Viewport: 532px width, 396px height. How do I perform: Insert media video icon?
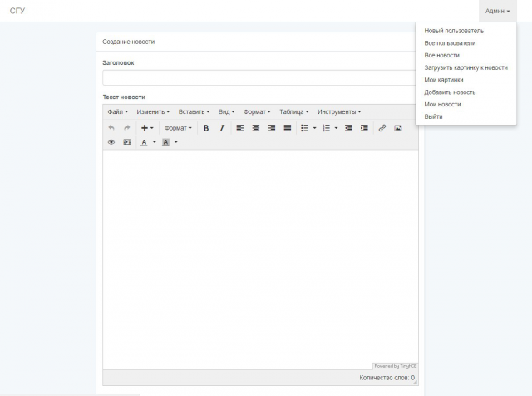[x=127, y=142]
